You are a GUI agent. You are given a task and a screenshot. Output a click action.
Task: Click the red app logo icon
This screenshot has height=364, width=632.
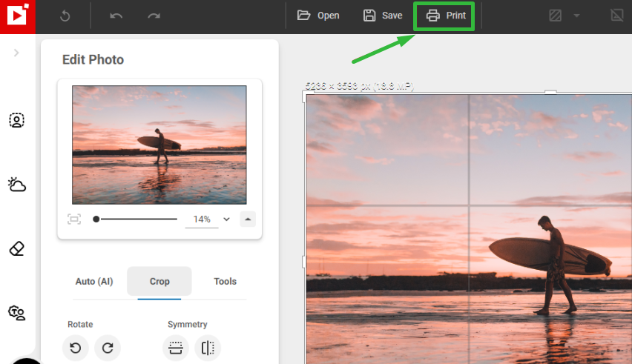pos(17,16)
